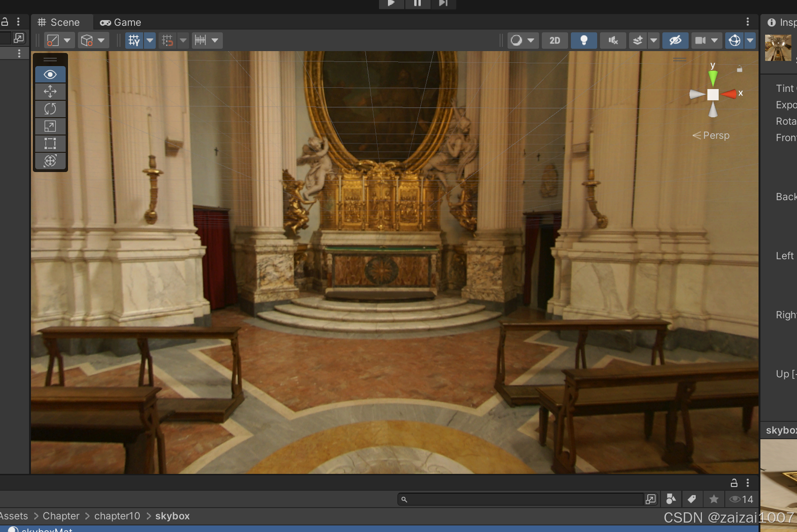Click the Favorites star icon

(714, 499)
